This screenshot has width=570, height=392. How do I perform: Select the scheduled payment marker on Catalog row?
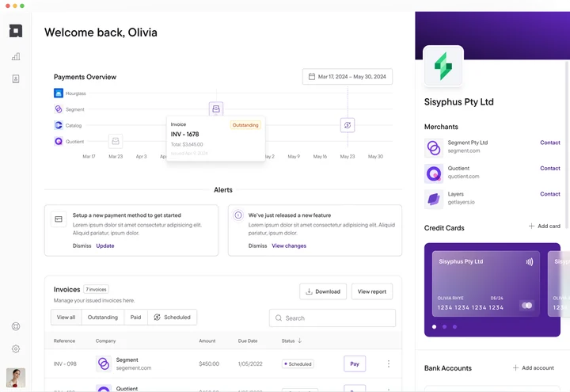pyautogui.click(x=348, y=125)
